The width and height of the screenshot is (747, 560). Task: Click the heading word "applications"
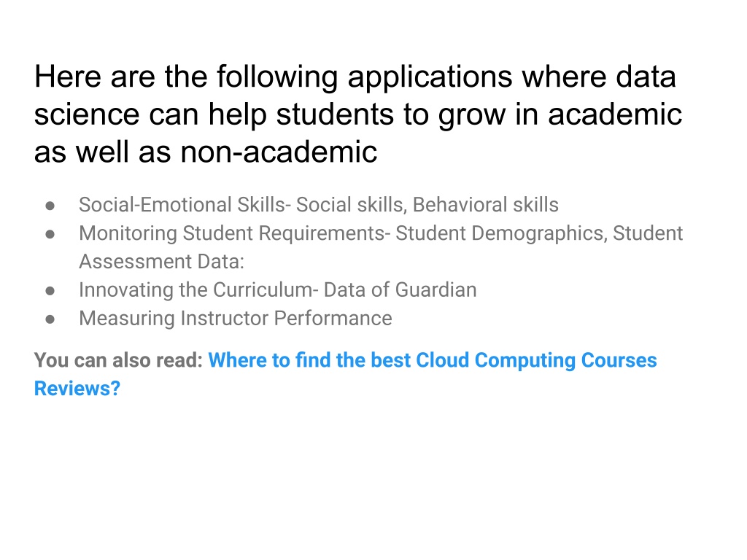point(430,77)
